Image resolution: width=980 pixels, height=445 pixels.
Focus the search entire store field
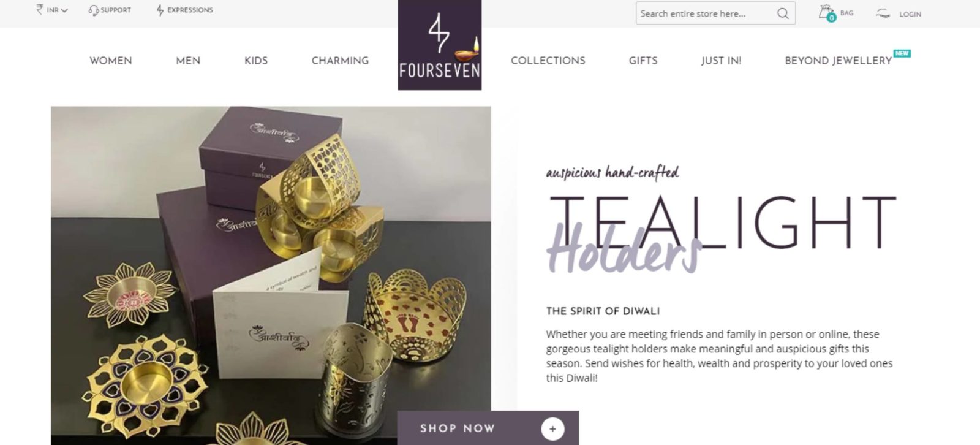point(706,13)
